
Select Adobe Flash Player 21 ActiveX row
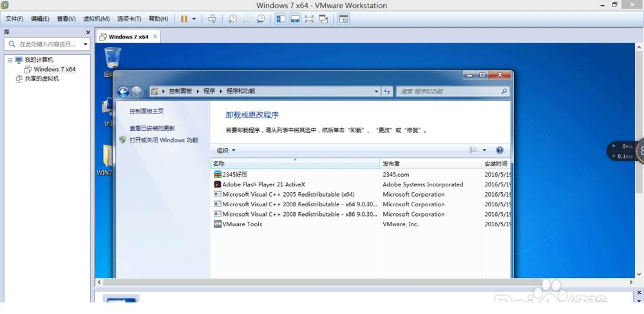[x=361, y=184]
